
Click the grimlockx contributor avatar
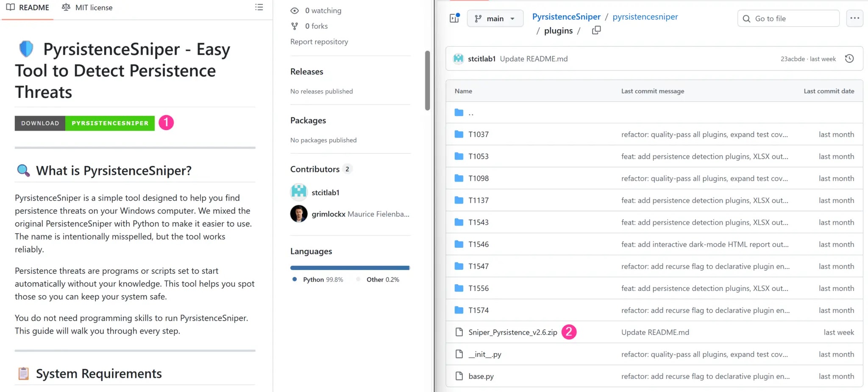[x=299, y=214]
